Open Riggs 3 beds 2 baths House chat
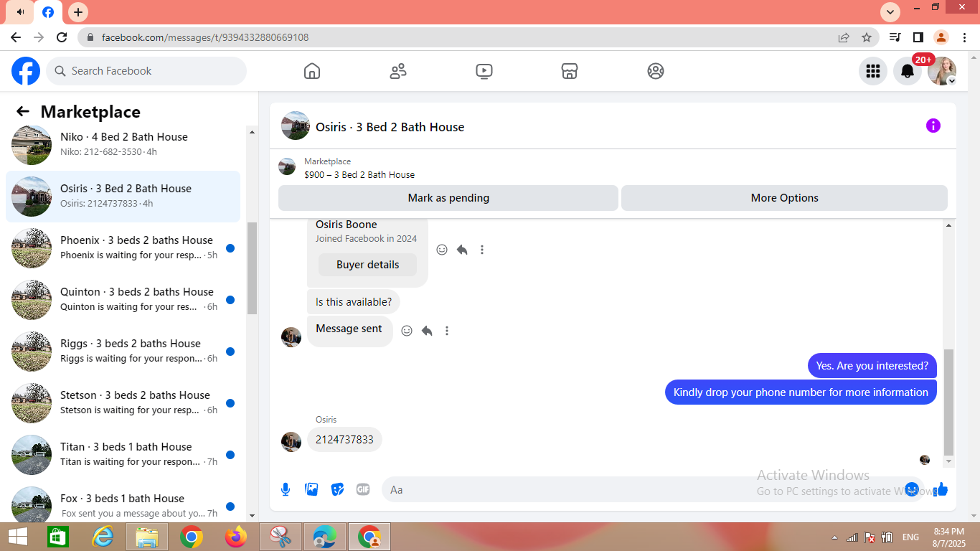980x551 pixels. 123,351
